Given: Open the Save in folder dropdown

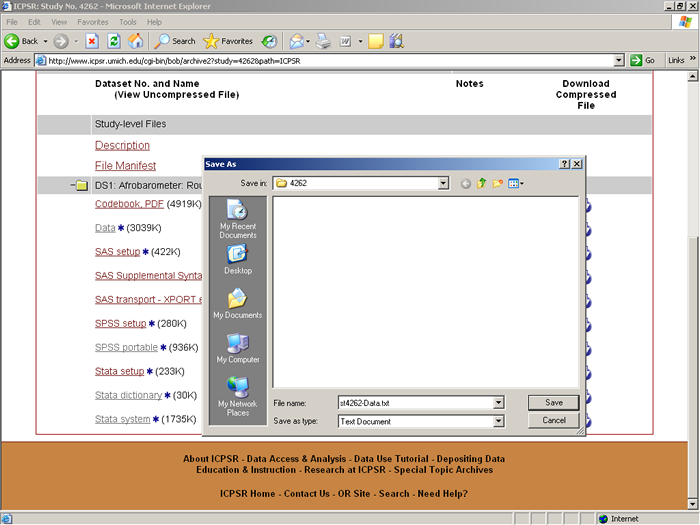Looking at the screenshot, I should [x=443, y=183].
